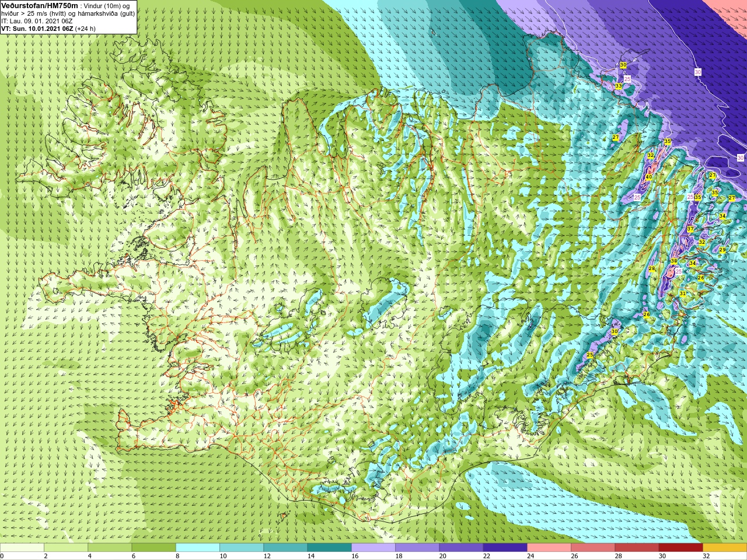Pick the 4–6 m/s green legend swatch
747x560 pixels.
(x=110, y=548)
